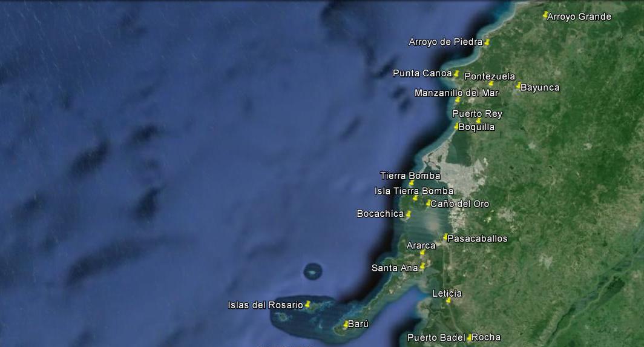
Task: Click the Arroyo Grande yellow pushpin
Action: pos(545,15)
